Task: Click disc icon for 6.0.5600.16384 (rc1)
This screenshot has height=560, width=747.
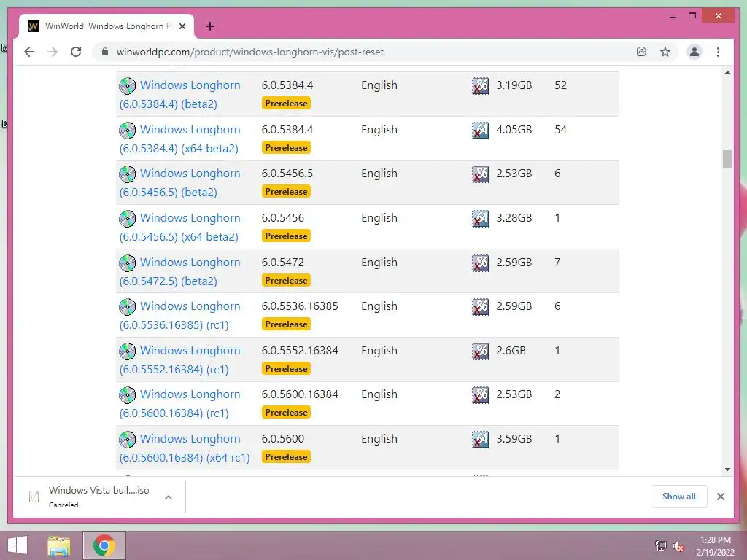Action: (127, 394)
